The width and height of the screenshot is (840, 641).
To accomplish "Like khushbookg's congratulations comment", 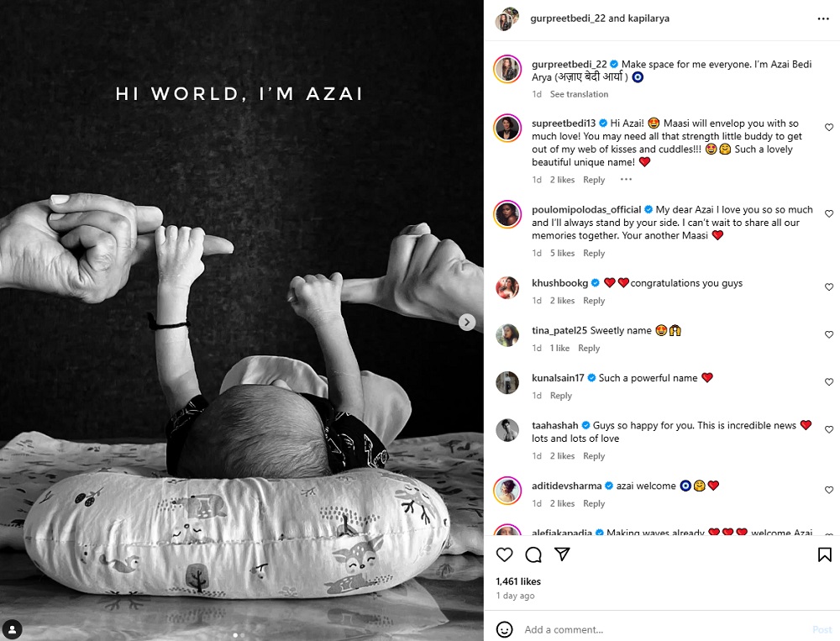I will click(829, 287).
